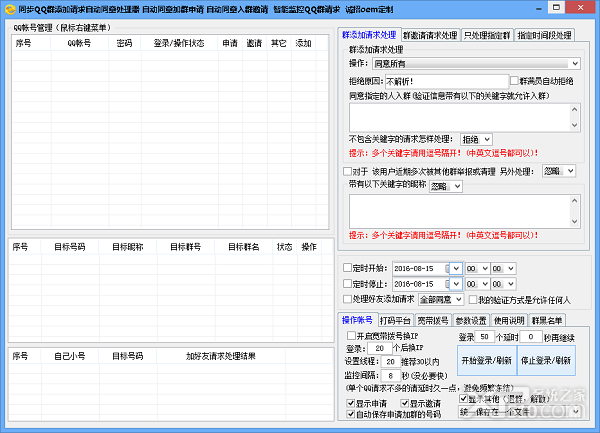
Task: Switch to the 群邀请请求处理 tab
Action: [x=430, y=35]
